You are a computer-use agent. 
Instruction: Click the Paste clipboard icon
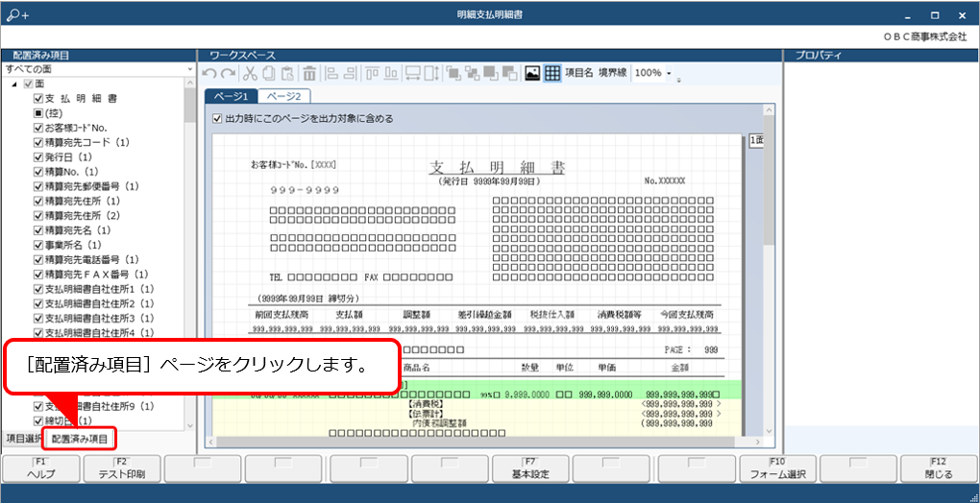click(x=287, y=73)
